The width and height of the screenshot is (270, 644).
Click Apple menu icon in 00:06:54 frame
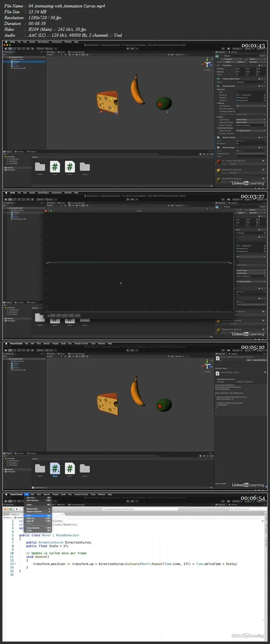click(x=5, y=494)
